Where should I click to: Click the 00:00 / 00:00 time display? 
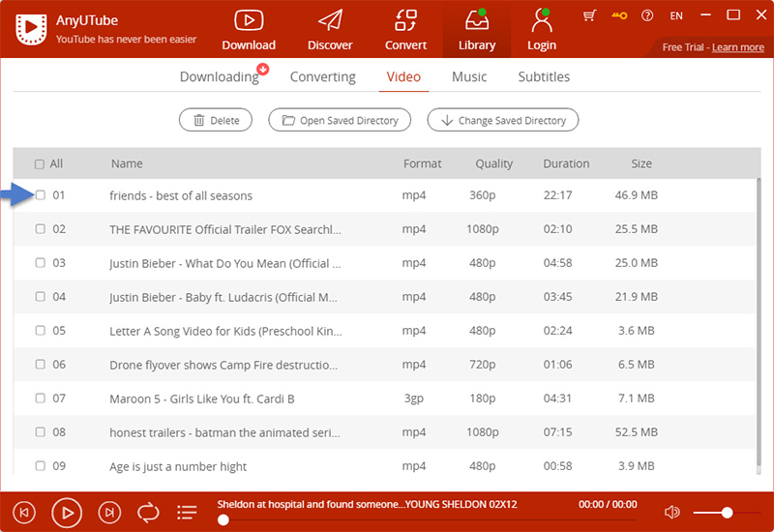[x=608, y=504]
